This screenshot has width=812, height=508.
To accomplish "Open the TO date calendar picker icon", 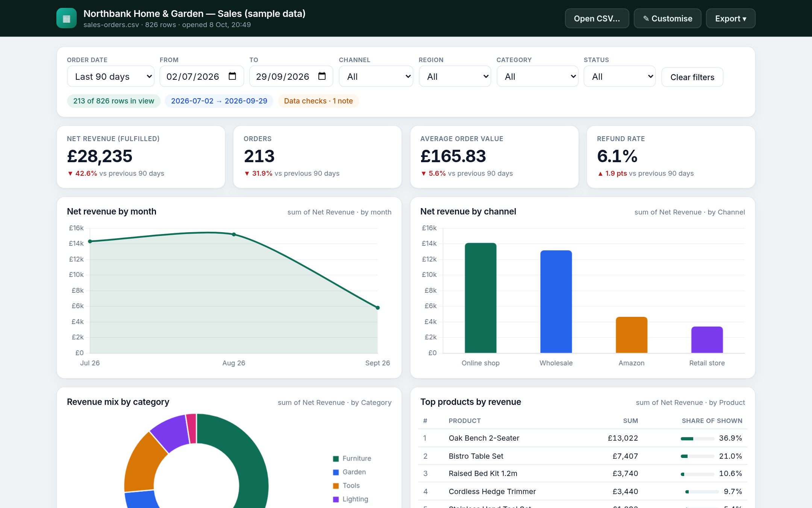I will (322, 76).
